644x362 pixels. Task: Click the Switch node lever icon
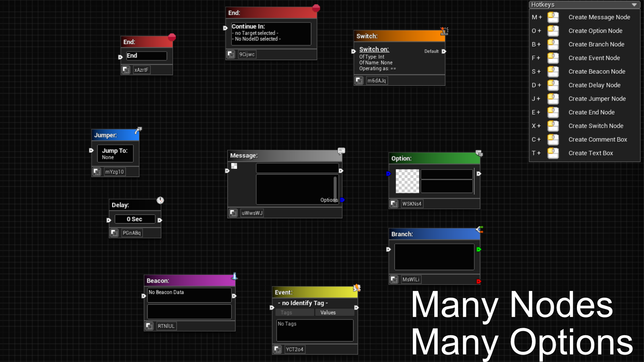coord(444,31)
